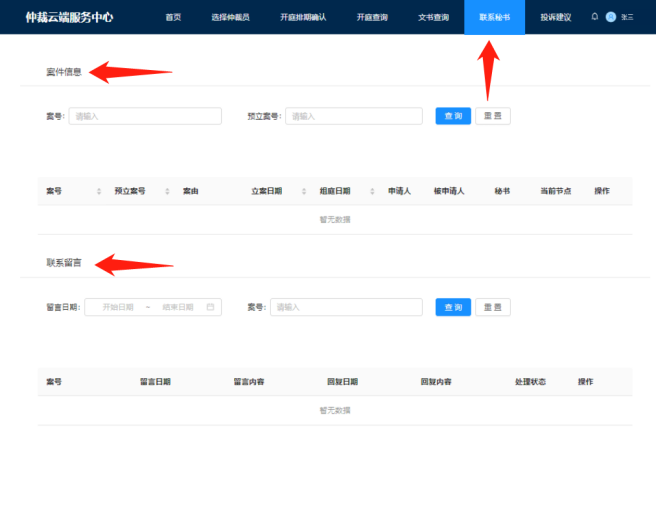The image size is (657, 510).
Task: Click 被申请人 column header
Action: tap(449, 191)
